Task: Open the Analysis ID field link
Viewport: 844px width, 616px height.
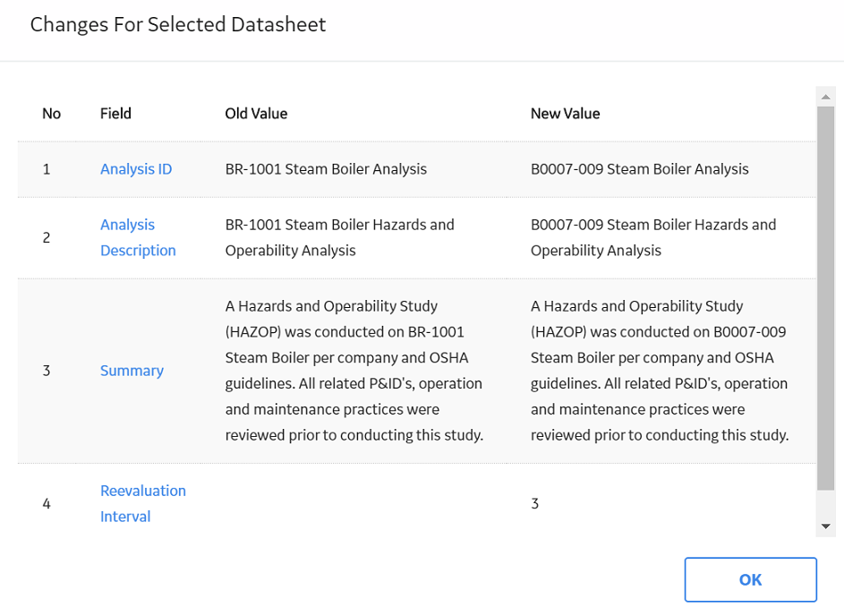Action: (x=136, y=169)
